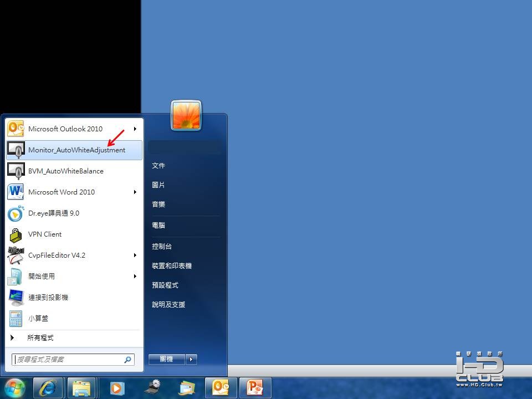The height and width of the screenshot is (399, 532).
Task: Open 連接到投影機 projector connection
Action: [74, 297]
